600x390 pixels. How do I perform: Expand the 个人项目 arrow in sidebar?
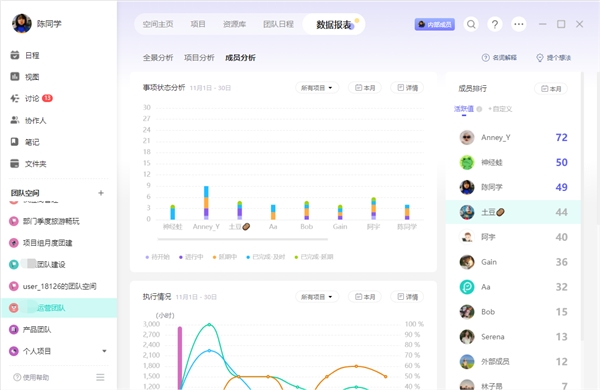tap(104, 351)
